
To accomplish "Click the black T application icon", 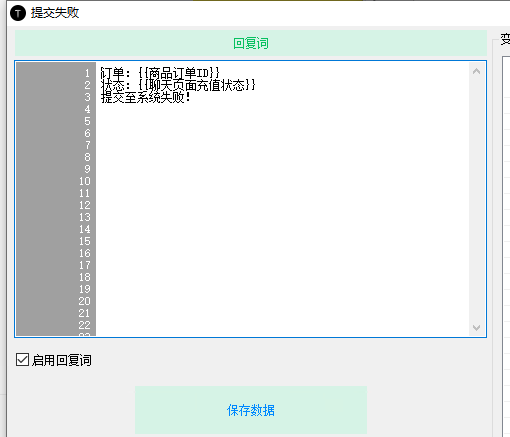I will (18, 13).
